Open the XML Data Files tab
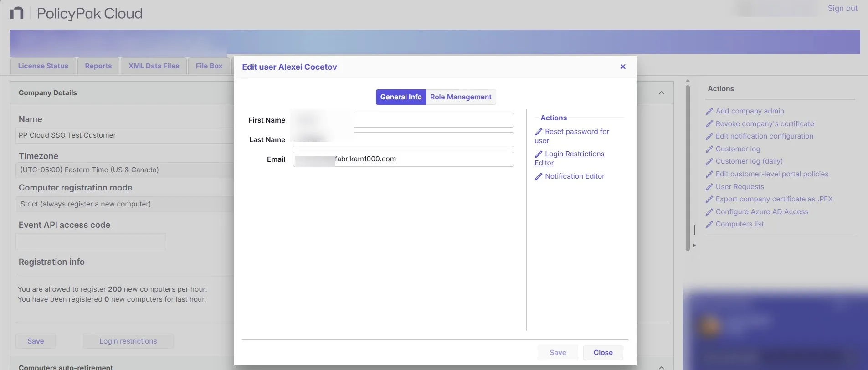 pyautogui.click(x=154, y=66)
